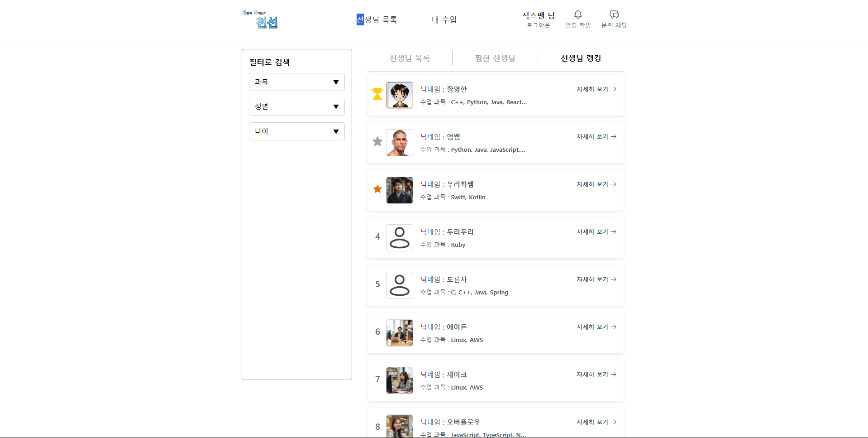Open the inquiry chat bubble icon
Image resolution: width=868 pixels, height=438 pixels.
pyautogui.click(x=614, y=15)
